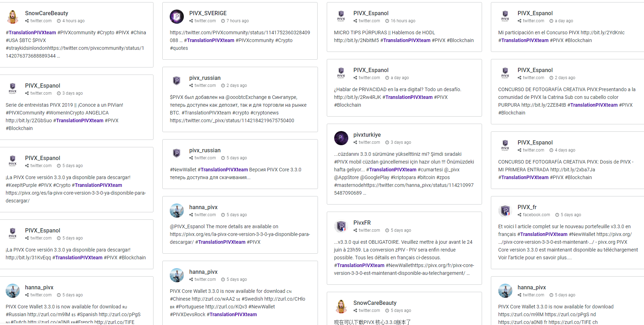644x325 pixels.
Task: Click share icon in PIVX_Espanol 16 hours ago post
Action: point(355,21)
